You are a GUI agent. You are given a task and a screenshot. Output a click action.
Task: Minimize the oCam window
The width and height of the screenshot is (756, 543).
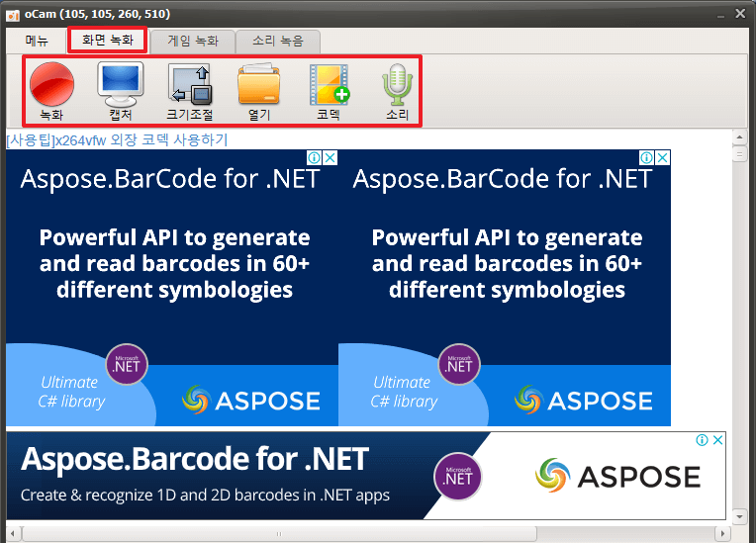720,15
